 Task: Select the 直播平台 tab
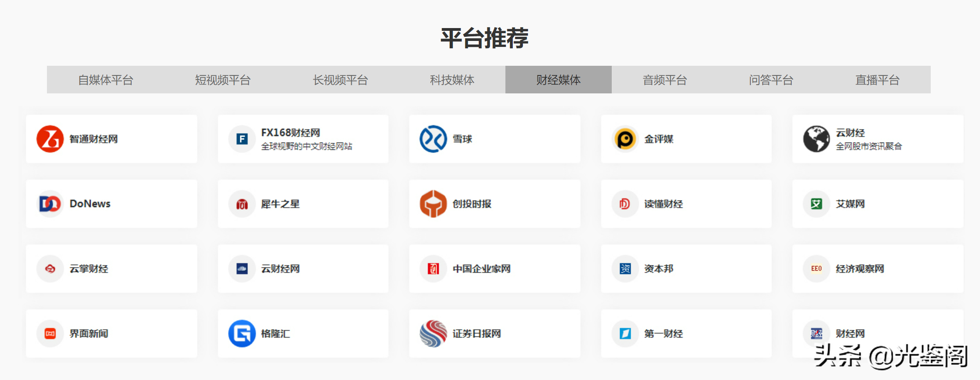(x=877, y=80)
